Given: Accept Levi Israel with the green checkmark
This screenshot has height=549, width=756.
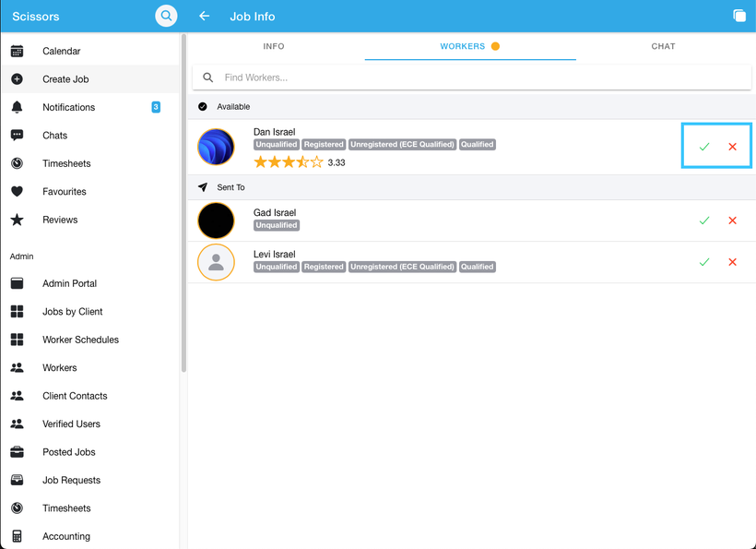Looking at the screenshot, I should [x=704, y=262].
